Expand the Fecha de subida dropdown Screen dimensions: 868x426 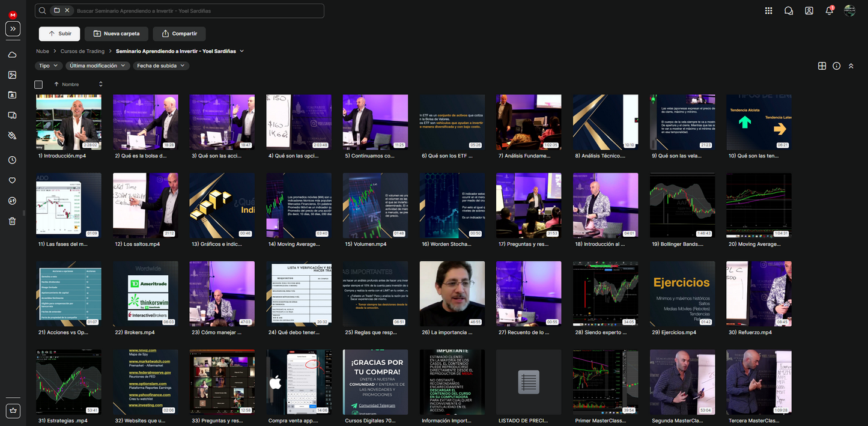click(161, 66)
